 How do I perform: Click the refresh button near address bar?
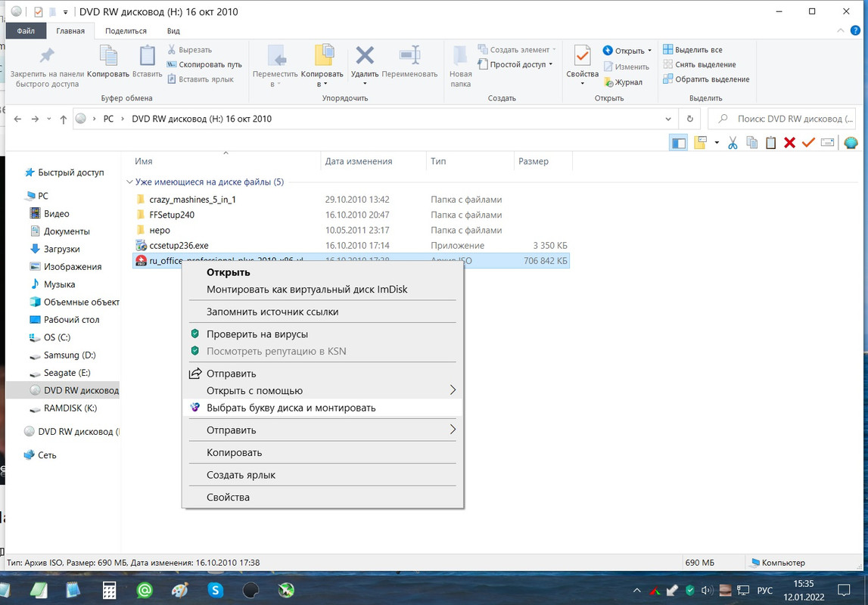[689, 119]
